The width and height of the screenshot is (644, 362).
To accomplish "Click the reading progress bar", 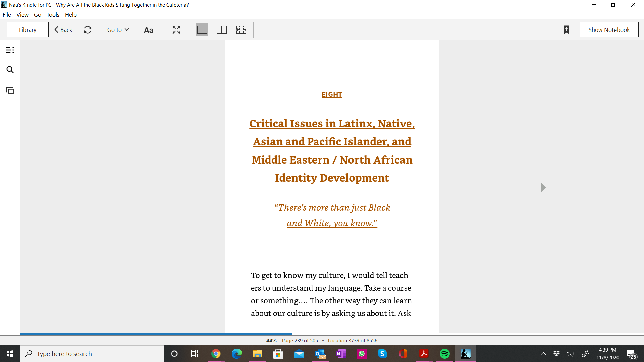I will (332, 334).
